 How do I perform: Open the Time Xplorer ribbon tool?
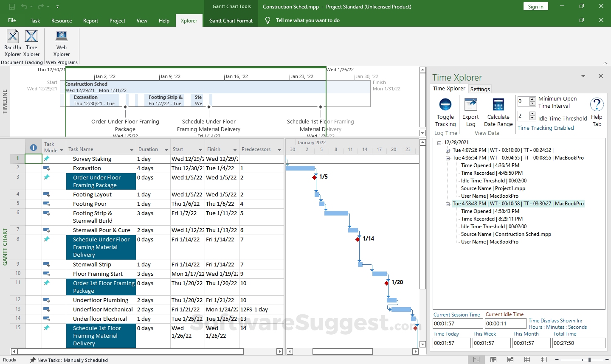tap(31, 37)
